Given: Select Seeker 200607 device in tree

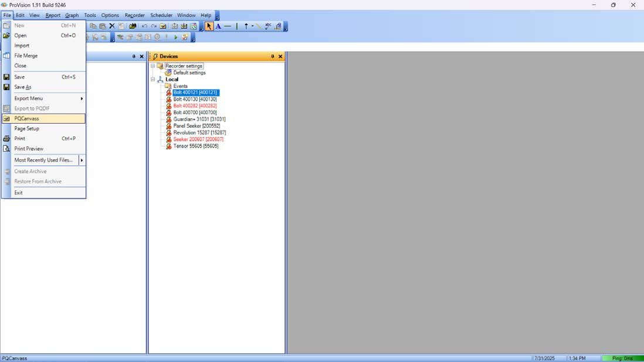Looking at the screenshot, I should [198, 139].
